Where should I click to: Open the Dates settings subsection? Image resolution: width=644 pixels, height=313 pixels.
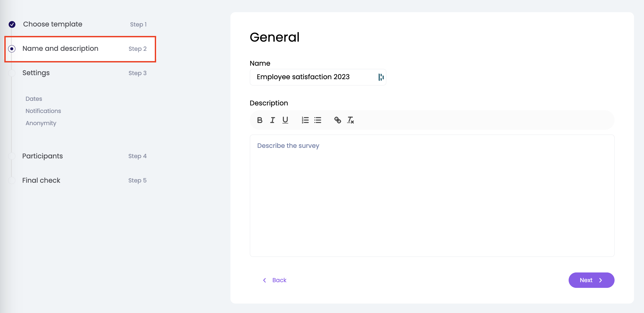coord(34,99)
